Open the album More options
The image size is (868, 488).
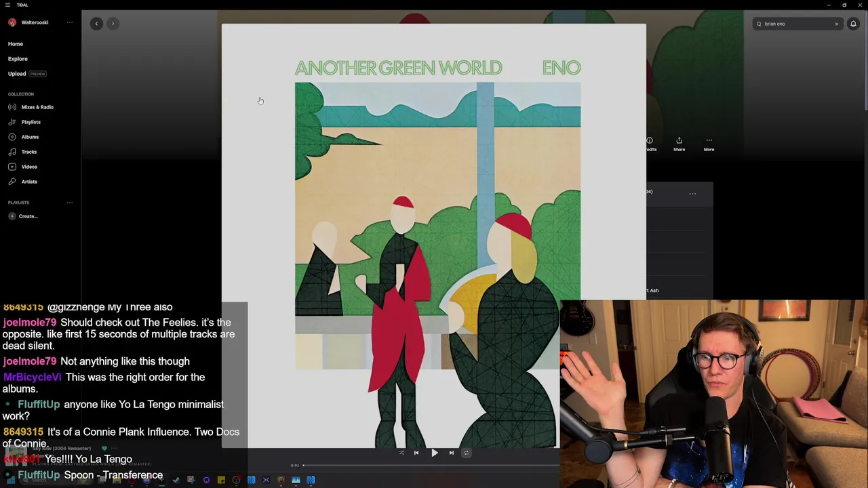pyautogui.click(x=709, y=144)
